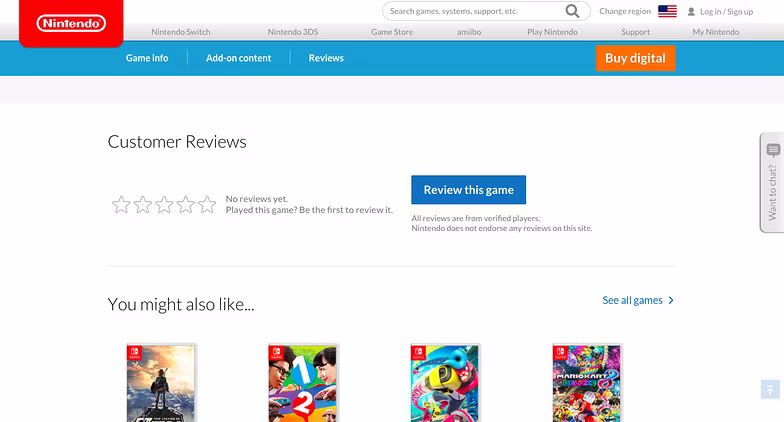The image size is (784, 422).
Task: Click the user profile icon
Action: [x=691, y=12]
